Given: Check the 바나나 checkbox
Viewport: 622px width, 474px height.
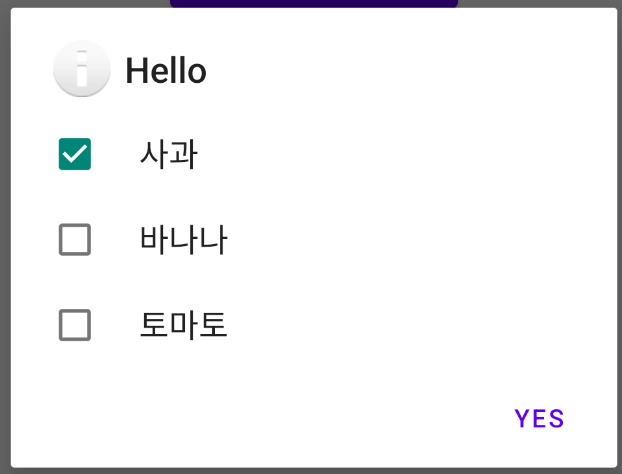Looking at the screenshot, I should [75, 240].
